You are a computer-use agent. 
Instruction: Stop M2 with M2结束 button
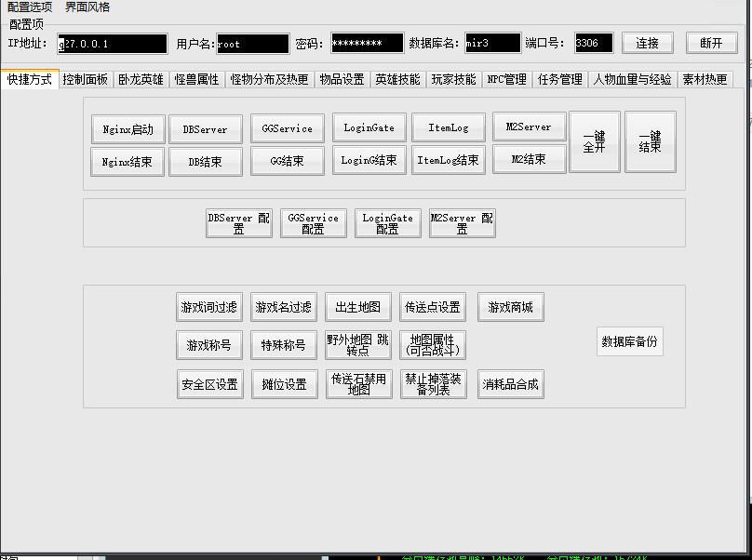(x=529, y=159)
